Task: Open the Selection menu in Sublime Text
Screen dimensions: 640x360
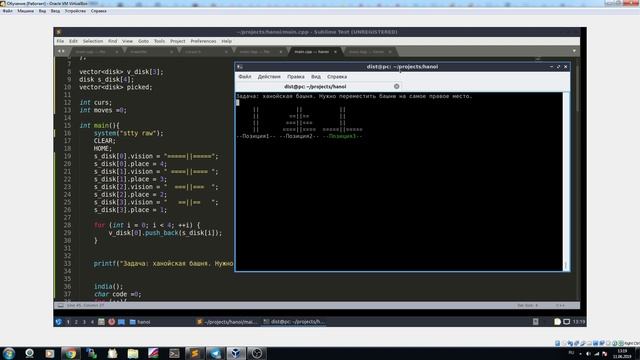Action: (93, 41)
